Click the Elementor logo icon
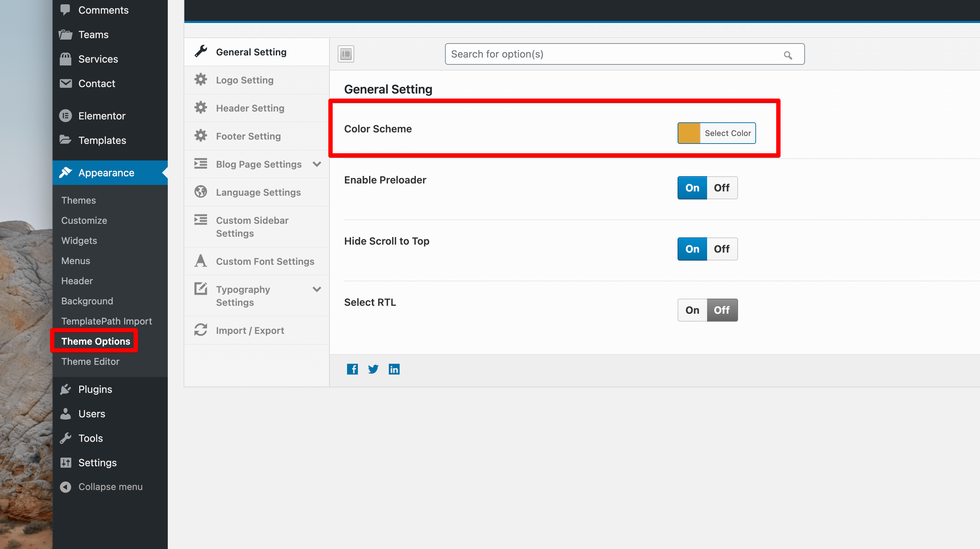 click(66, 115)
